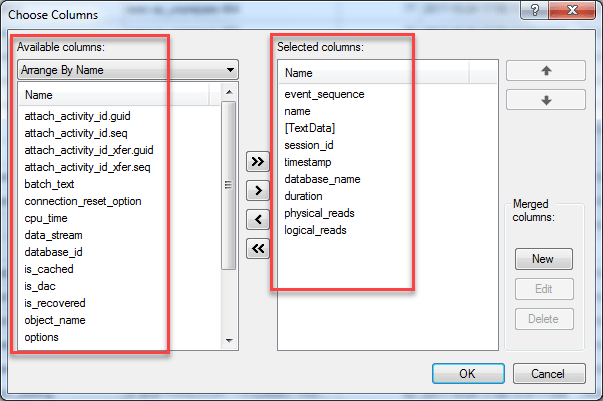603x401 pixels.
Task: Select connection_reset_option column
Action: pyautogui.click(x=83, y=201)
